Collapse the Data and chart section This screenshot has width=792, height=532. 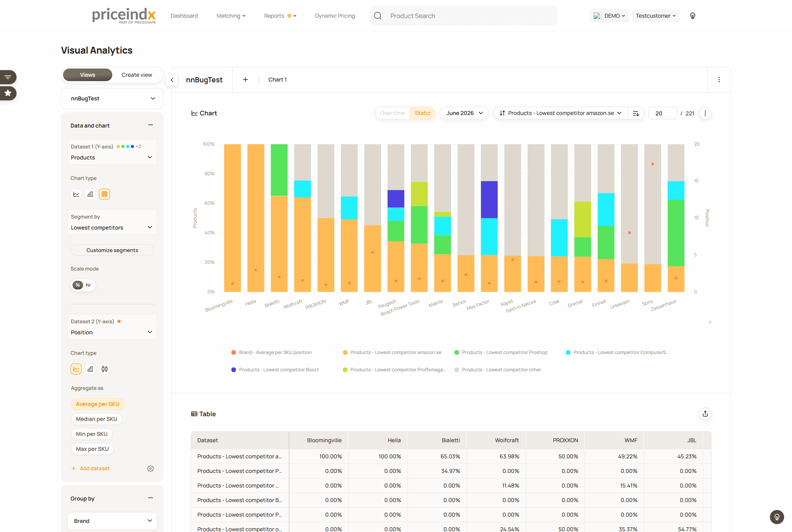(151, 125)
